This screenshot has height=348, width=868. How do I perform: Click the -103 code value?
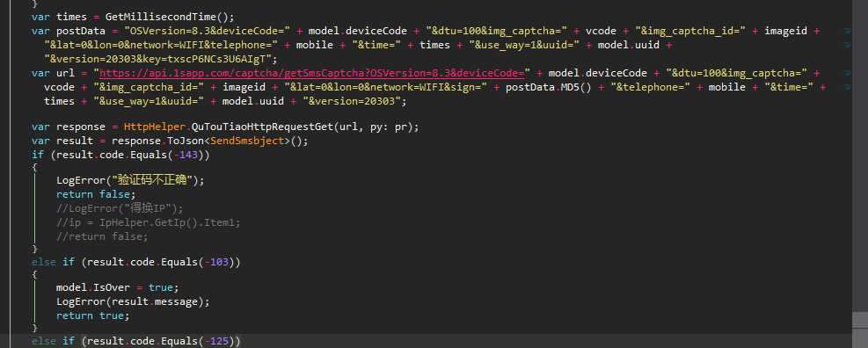point(216,262)
